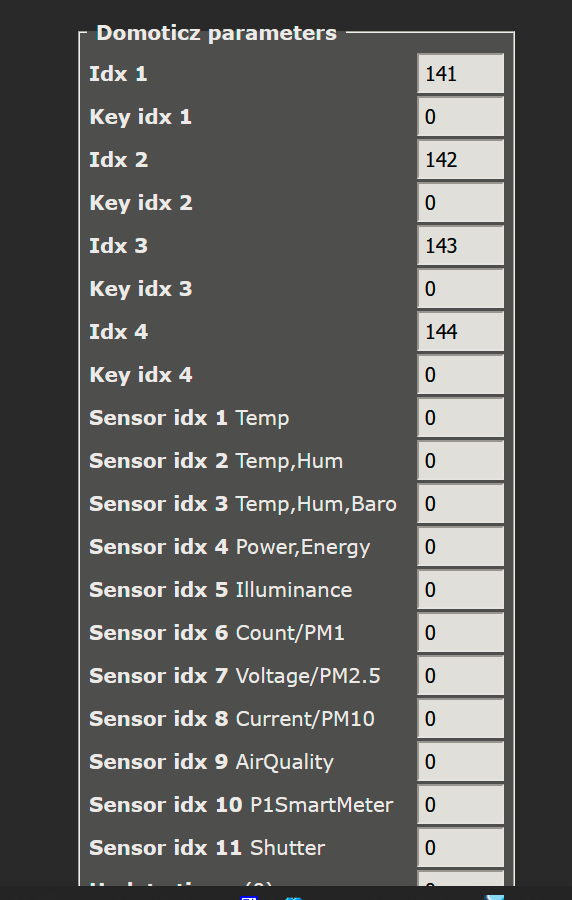Select Sensor idx 6 Count/PM1 field
The height and width of the screenshot is (900, 572).
pos(461,633)
